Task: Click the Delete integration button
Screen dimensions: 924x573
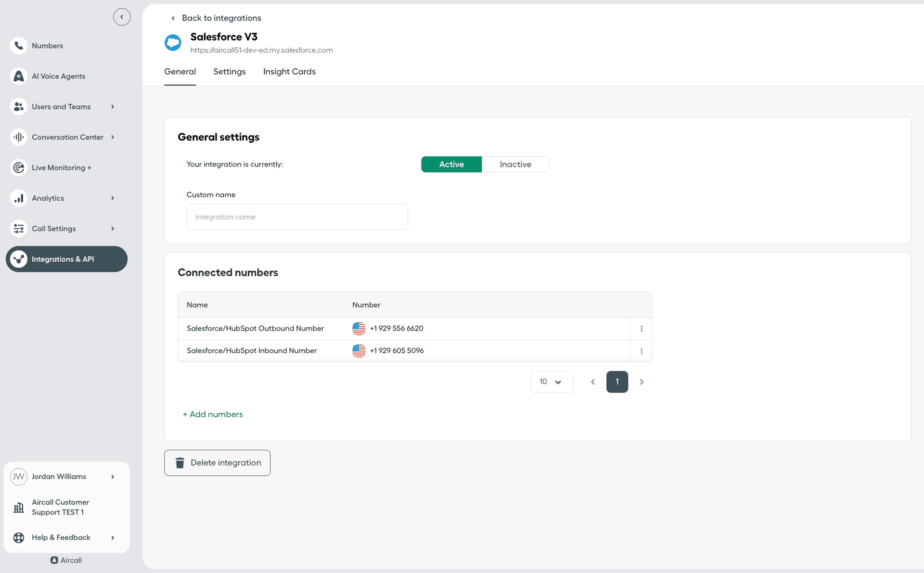Action: tap(217, 462)
